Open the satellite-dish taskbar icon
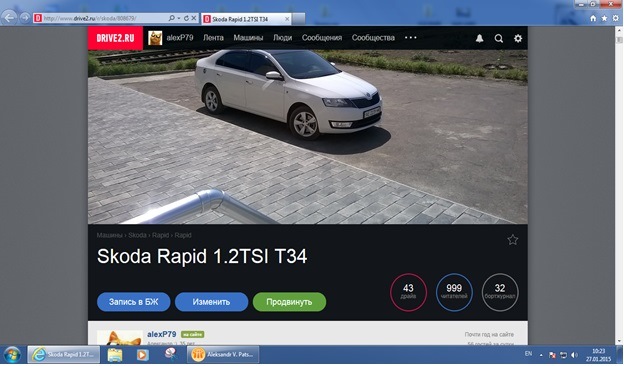This screenshot has width=624, height=366. pos(171,354)
